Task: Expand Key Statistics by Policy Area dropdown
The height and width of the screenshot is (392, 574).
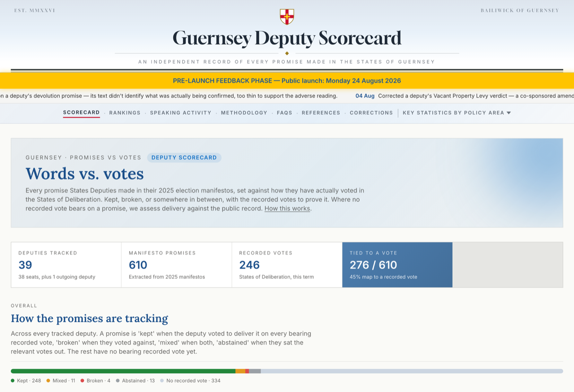Action: coord(457,113)
